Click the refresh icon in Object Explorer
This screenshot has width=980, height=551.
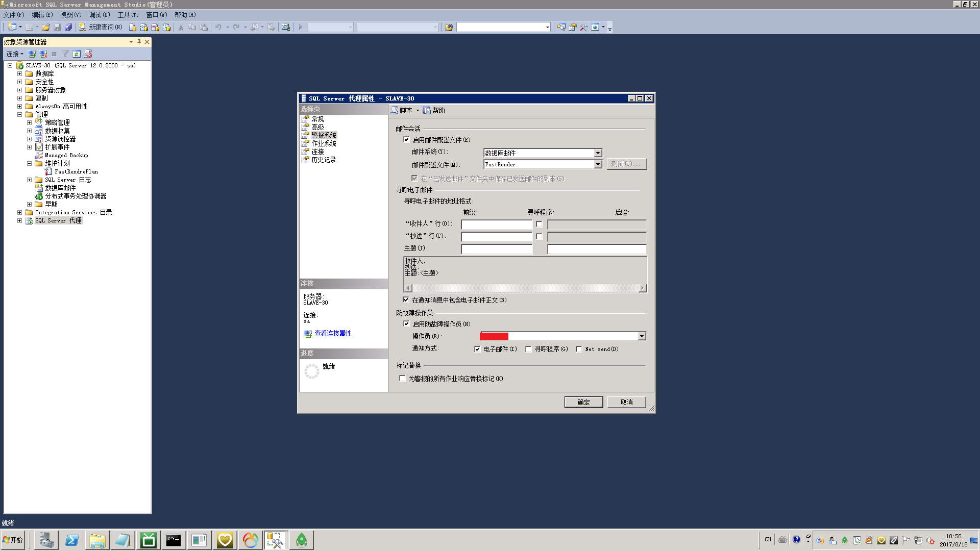point(77,54)
